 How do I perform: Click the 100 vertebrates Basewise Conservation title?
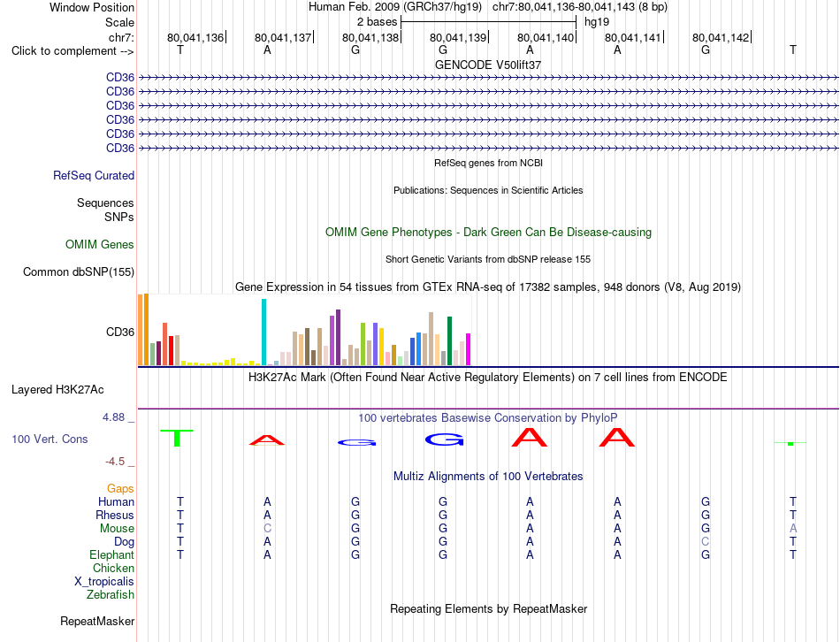click(x=487, y=418)
